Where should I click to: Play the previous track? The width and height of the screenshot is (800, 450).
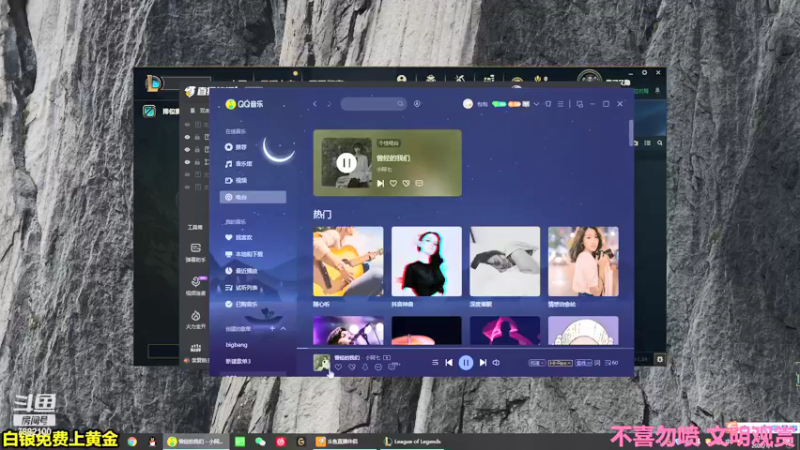click(x=449, y=363)
